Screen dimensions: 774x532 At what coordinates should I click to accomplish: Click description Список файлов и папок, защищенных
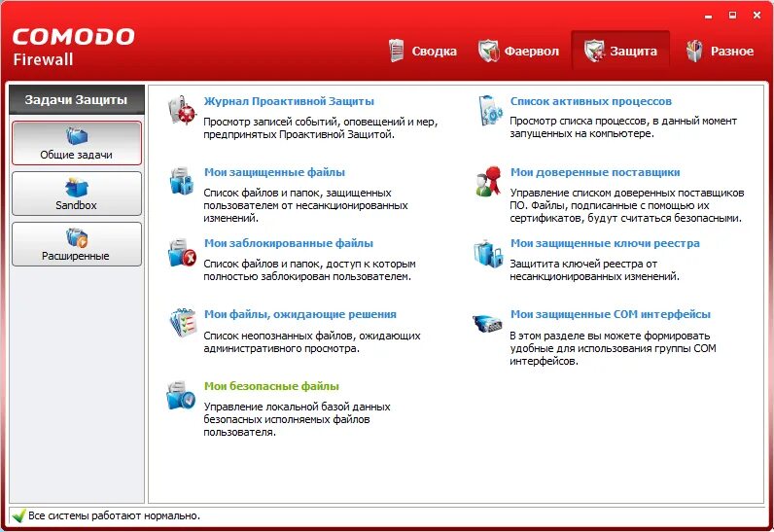pyautogui.click(x=305, y=205)
